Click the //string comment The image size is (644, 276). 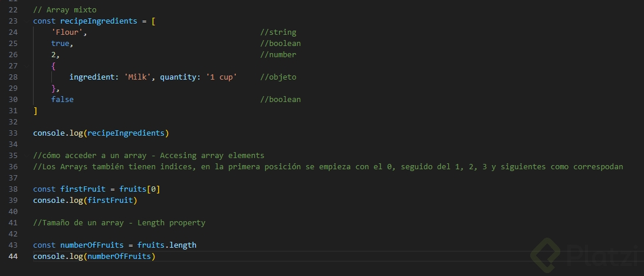[278, 32]
